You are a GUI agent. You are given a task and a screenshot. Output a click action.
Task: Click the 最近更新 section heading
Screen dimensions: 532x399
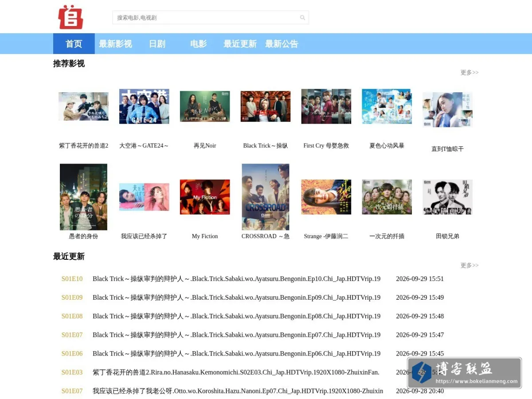tap(69, 256)
